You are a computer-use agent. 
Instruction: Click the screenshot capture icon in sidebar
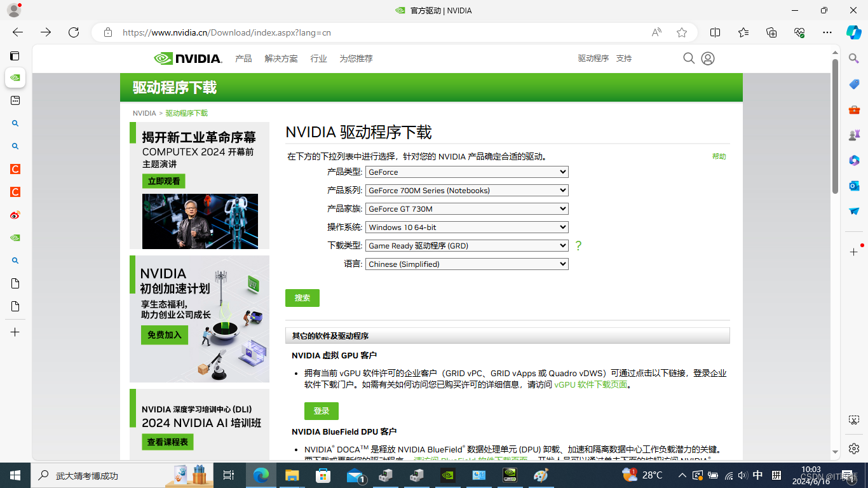[x=854, y=420]
